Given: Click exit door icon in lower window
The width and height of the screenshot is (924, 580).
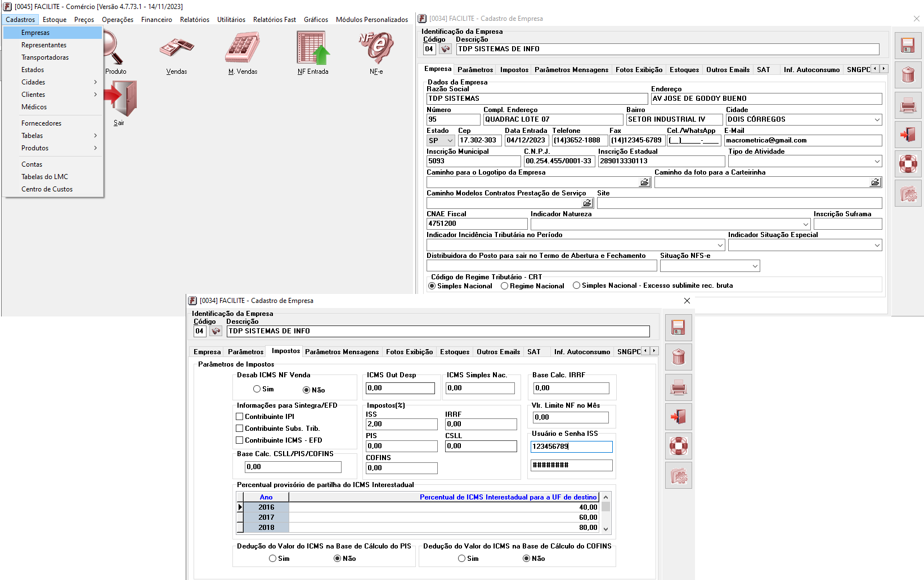Looking at the screenshot, I should (678, 417).
